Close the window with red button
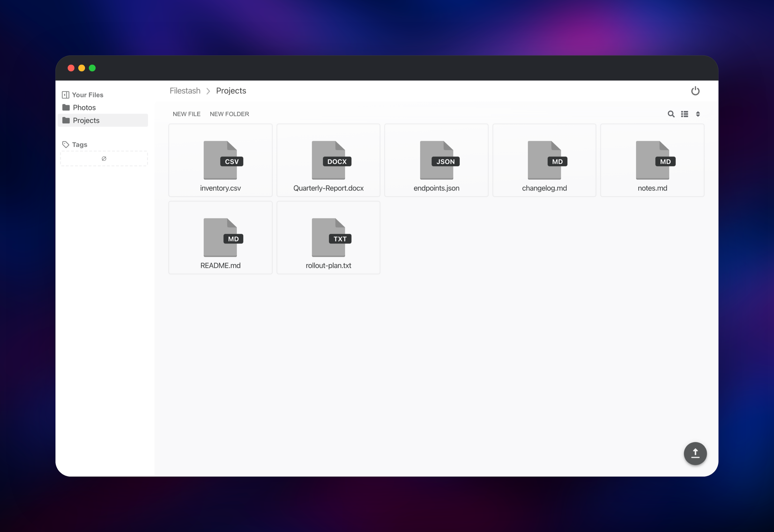The width and height of the screenshot is (774, 532). [71, 68]
